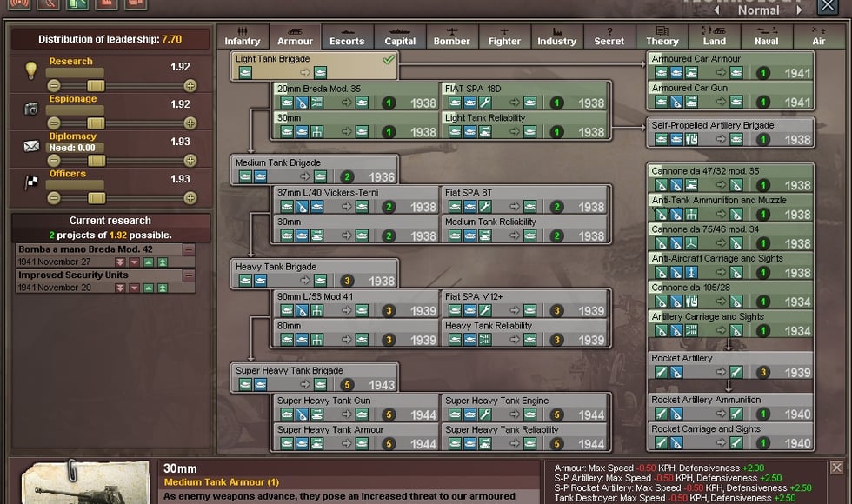The image size is (852, 504).
Task: Move Bomba a mano Breda up one
Action: point(149,262)
